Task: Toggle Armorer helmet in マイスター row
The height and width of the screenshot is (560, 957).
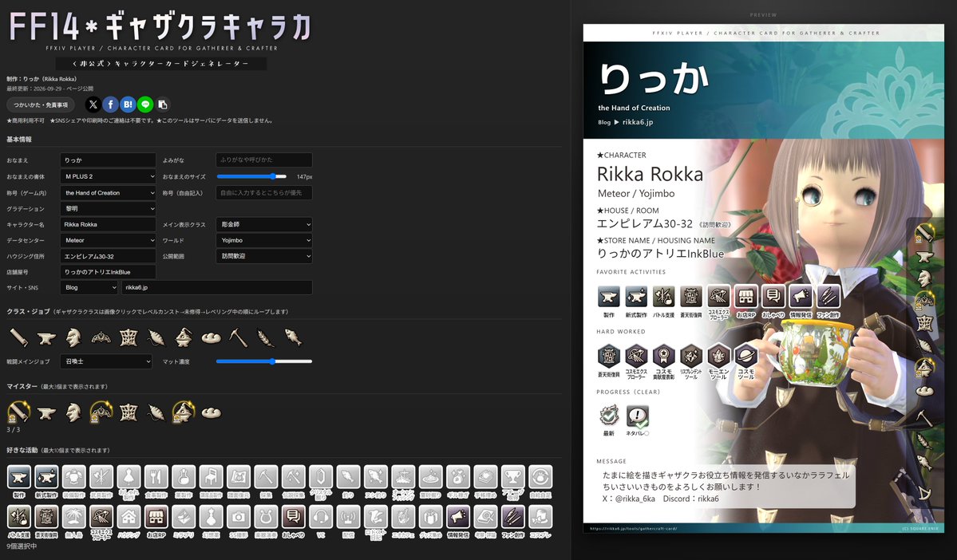Action: pyautogui.click(x=73, y=412)
